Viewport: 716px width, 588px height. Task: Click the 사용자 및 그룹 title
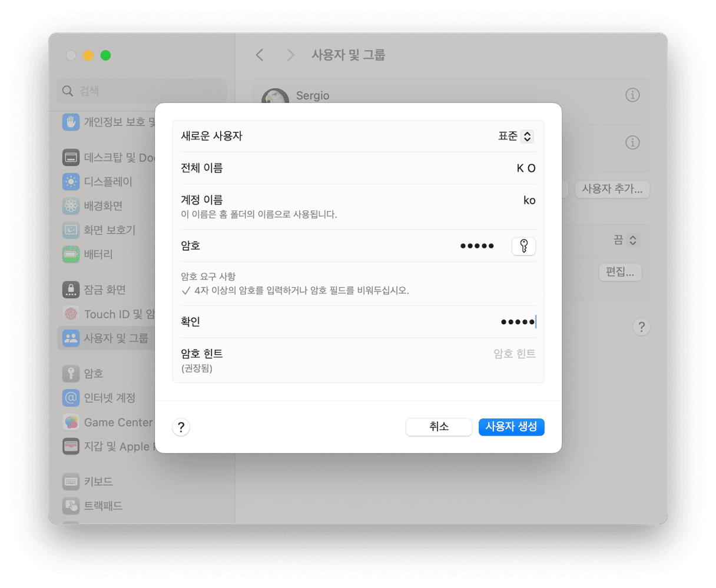[348, 55]
